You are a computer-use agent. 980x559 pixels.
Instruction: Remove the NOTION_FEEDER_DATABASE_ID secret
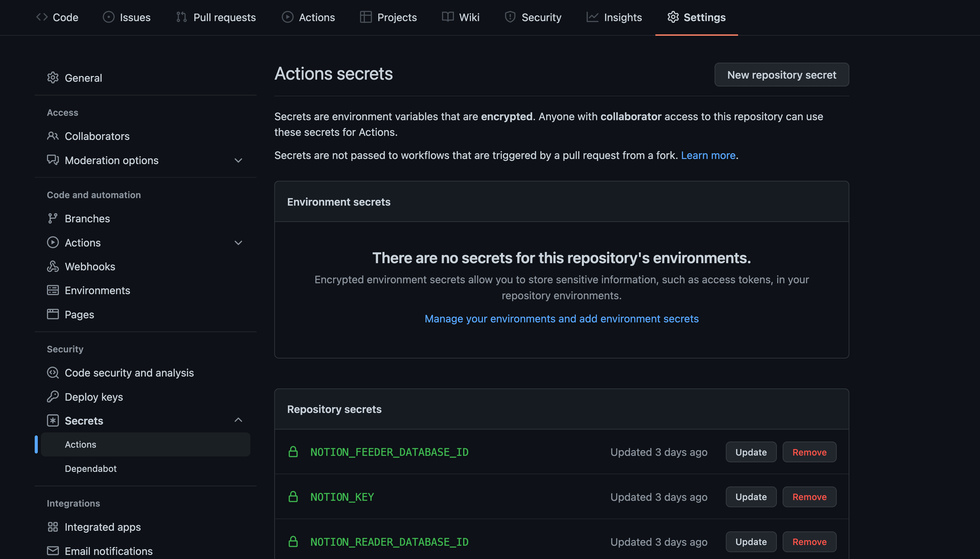tap(809, 452)
